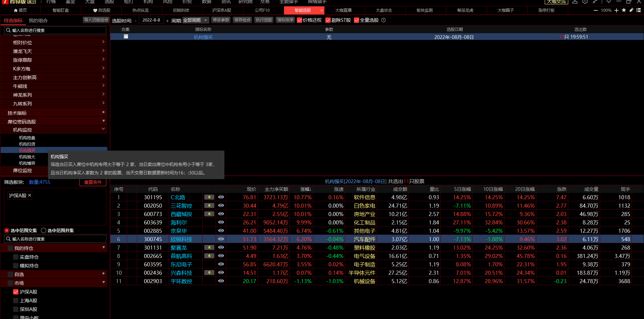Click the 执行选股 button
This screenshot has height=319, width=644.
click(264, 20)
